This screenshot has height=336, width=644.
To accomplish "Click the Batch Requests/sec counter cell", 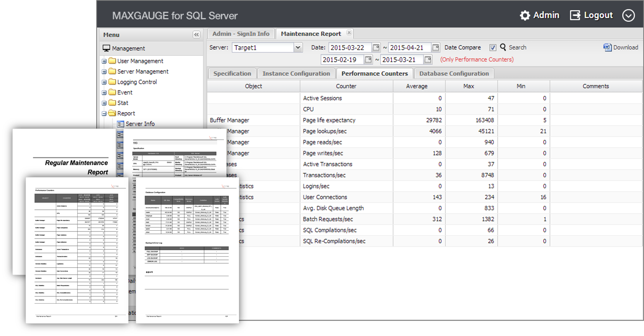I will tap(346, 219).
